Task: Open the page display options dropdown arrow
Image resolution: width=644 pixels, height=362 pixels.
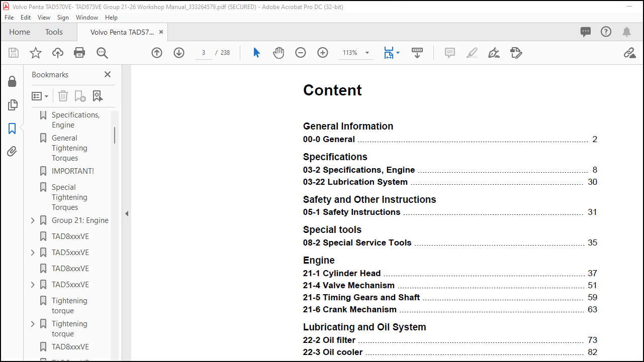Action: [x=398, y=53]
